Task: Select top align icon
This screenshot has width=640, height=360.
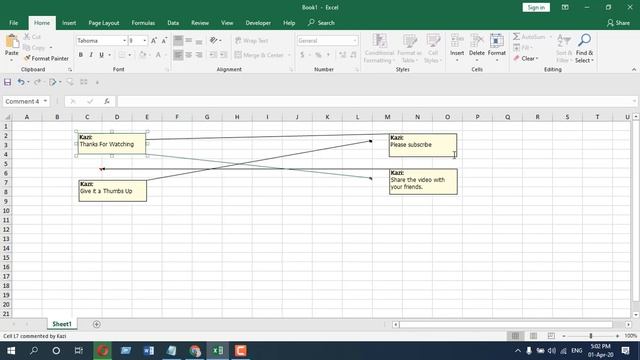Action: click(x=178, y=40)
